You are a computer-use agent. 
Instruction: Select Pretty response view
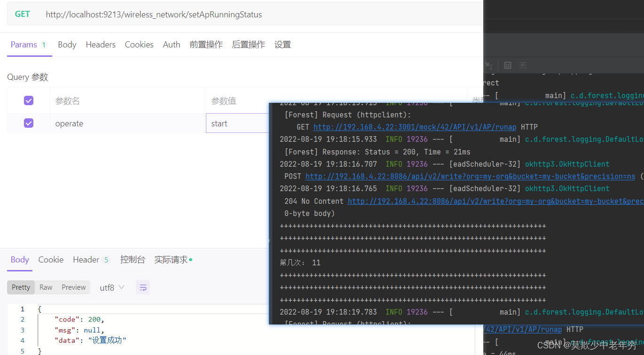21,287
